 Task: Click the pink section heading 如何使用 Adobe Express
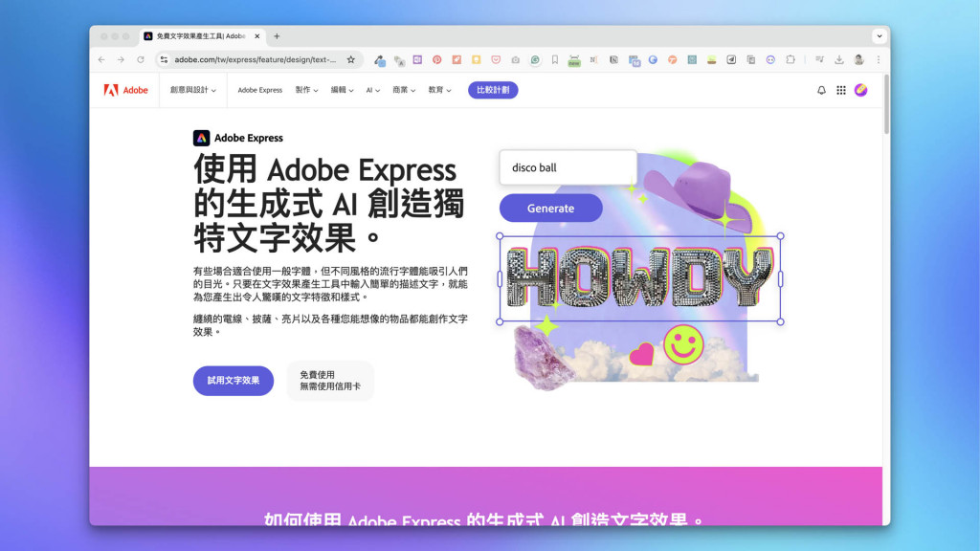[x=483, y=518]
